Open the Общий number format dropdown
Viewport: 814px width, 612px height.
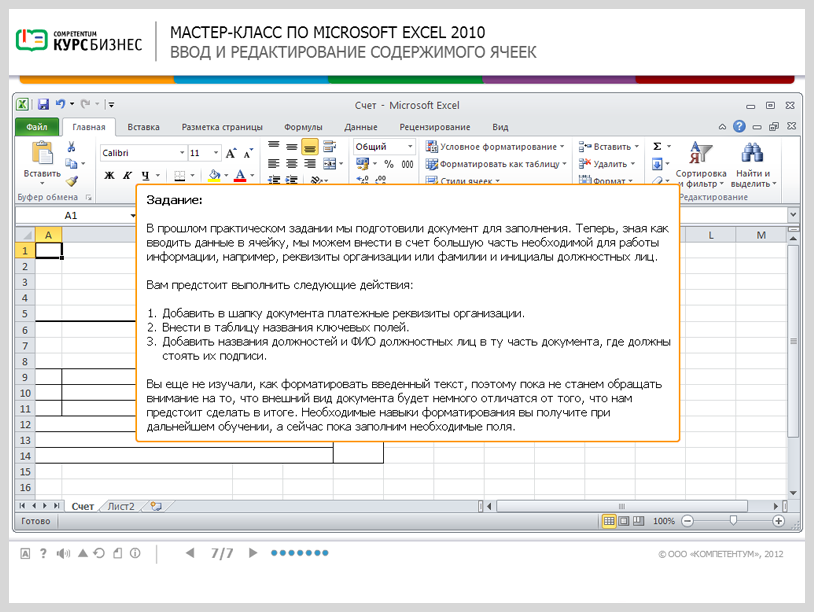[410, 146]
